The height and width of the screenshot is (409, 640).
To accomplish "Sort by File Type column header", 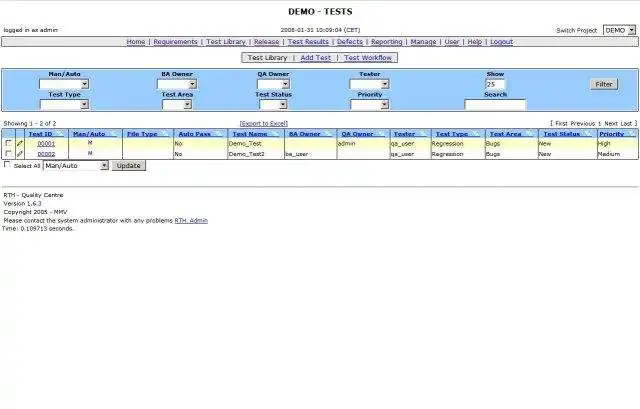I will point(142,134).
